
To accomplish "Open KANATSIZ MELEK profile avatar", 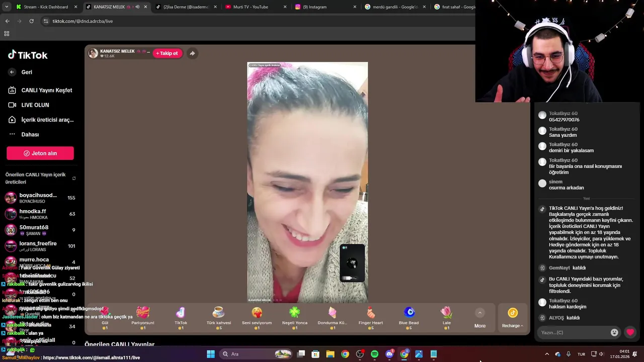I will pyautogui.click(x=93, y=53).
